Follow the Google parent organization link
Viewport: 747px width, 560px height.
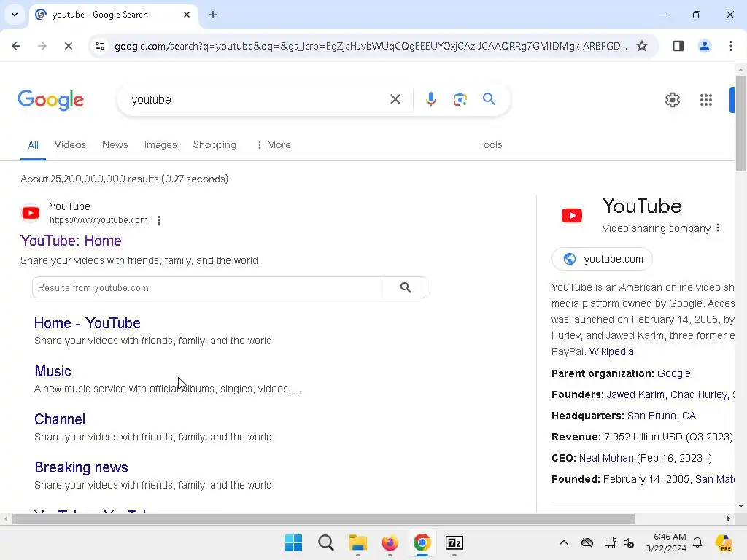[673, 373]
